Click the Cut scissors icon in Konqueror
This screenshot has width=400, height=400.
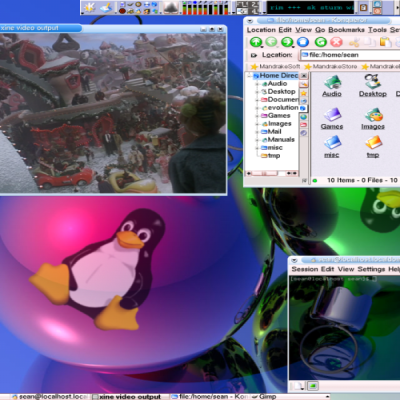coord(354,42)
